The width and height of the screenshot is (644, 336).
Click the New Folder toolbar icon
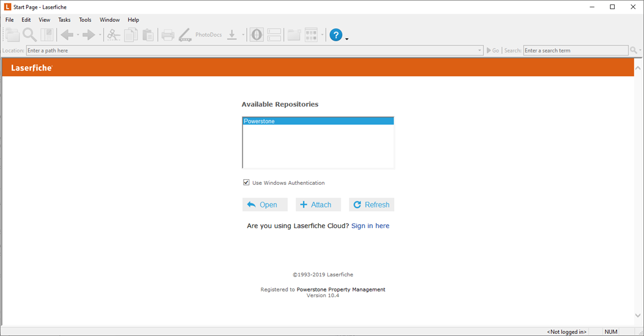click(x=294, y=35)
